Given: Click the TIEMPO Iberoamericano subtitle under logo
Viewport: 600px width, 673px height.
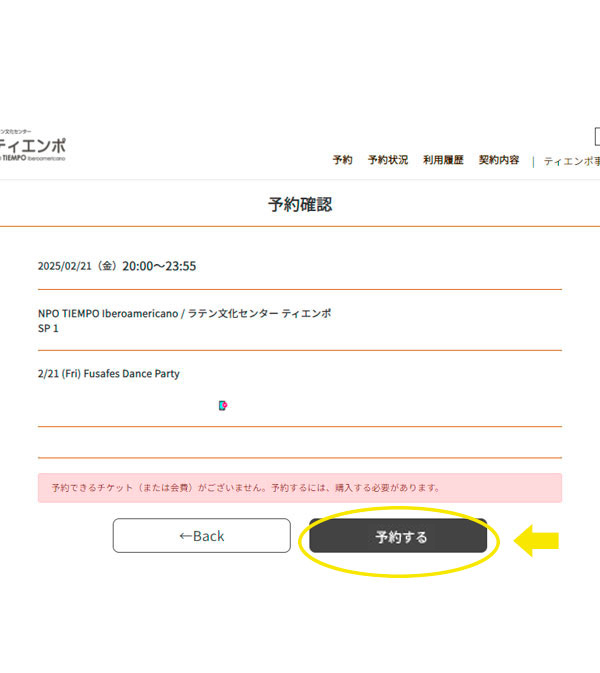Looking at the screenshot, I should point(33,158).
